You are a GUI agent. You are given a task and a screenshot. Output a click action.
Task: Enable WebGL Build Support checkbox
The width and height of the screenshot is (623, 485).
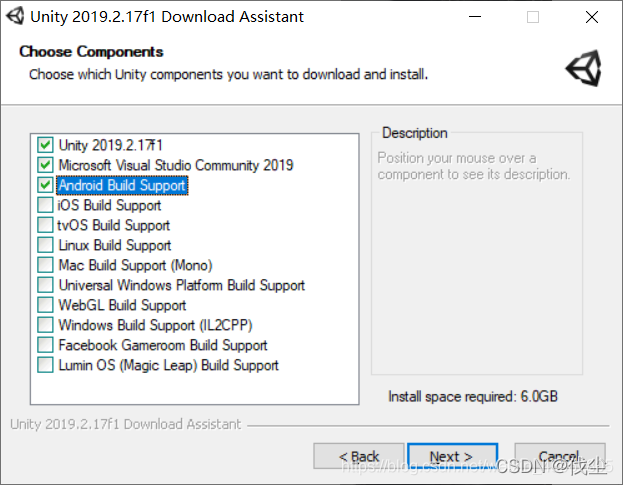(x=45, y=305)
